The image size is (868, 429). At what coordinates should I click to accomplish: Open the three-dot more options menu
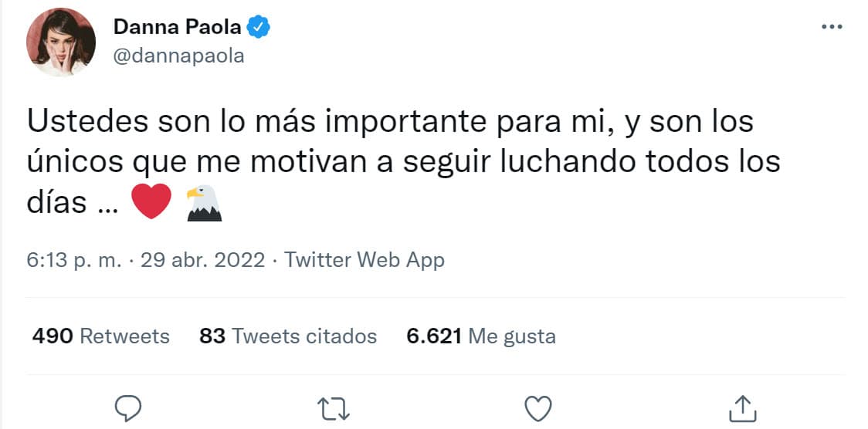pyautogui.click(x=832, y=26)
